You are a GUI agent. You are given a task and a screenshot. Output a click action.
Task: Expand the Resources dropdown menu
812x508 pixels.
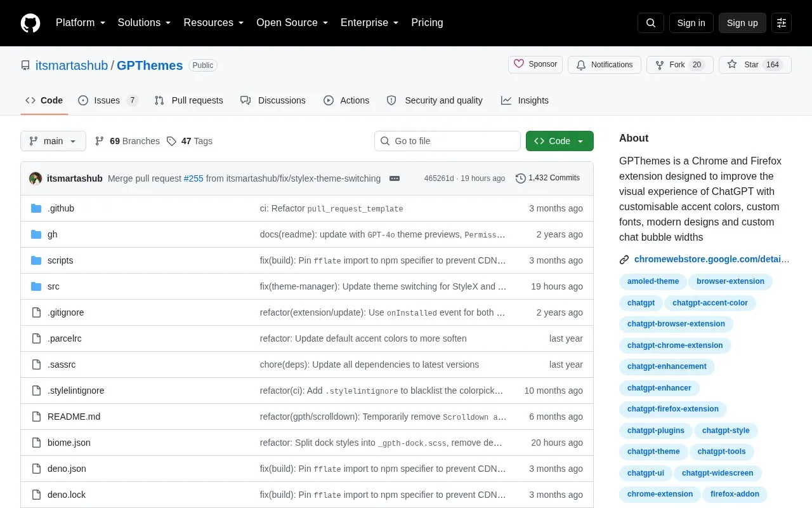click(214, 23)
